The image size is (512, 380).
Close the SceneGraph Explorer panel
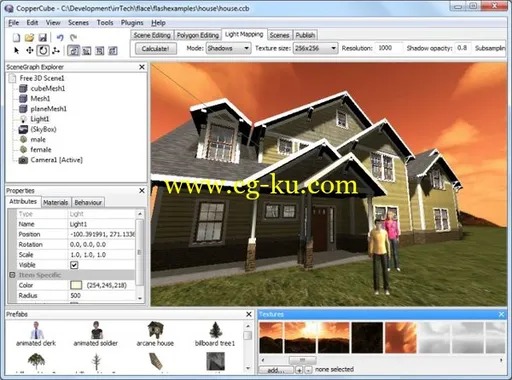(142, 67)
